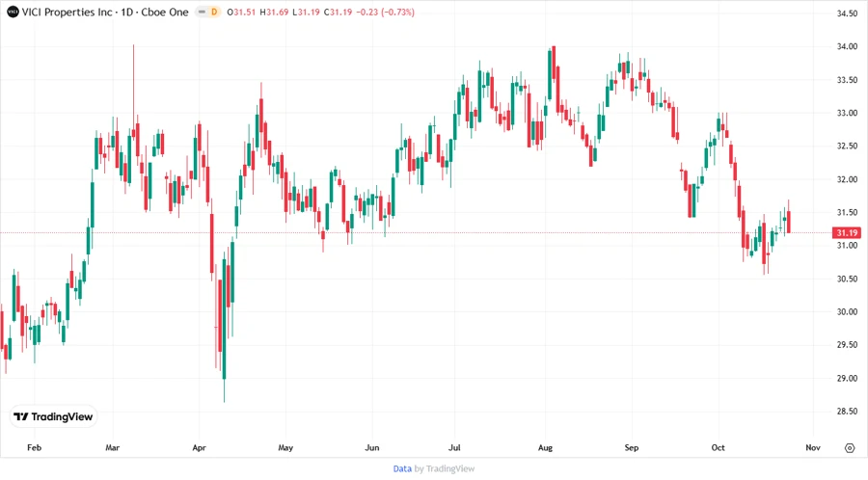Viewport: 868px width, 480px height.
Task: Click the 31.50 price axis label
Action: (x=847, y=212)
